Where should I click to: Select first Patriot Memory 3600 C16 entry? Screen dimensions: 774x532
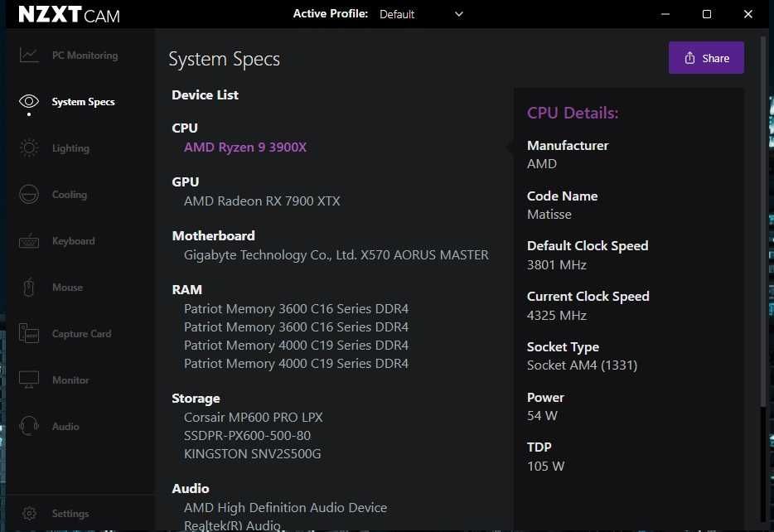(x=296, y=308)
